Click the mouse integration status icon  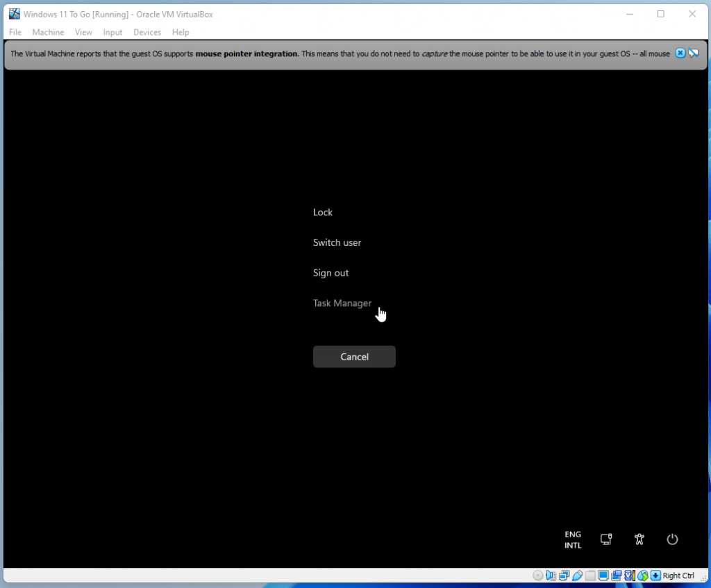[x=642, y=576]
